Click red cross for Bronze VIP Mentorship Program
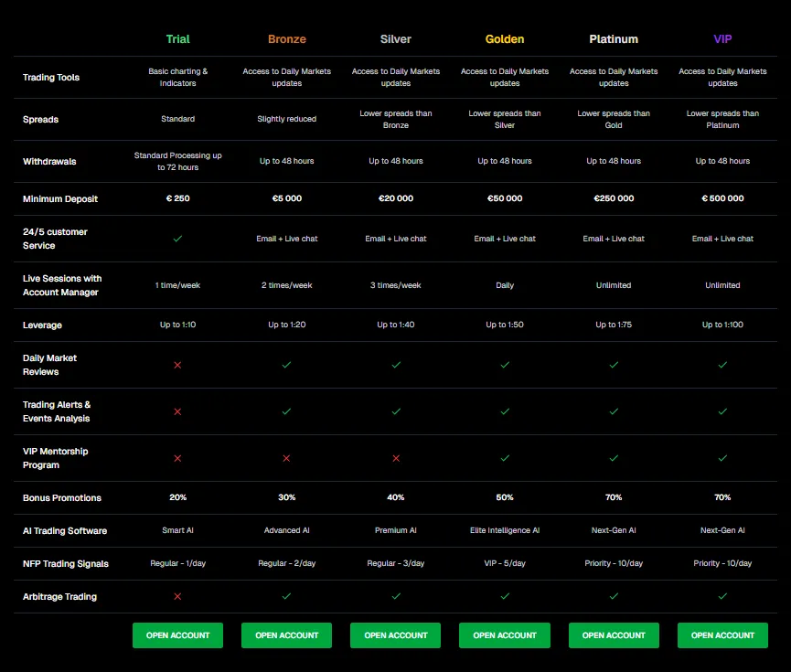The width and height of the screenshot is (791, 672). 286,458
